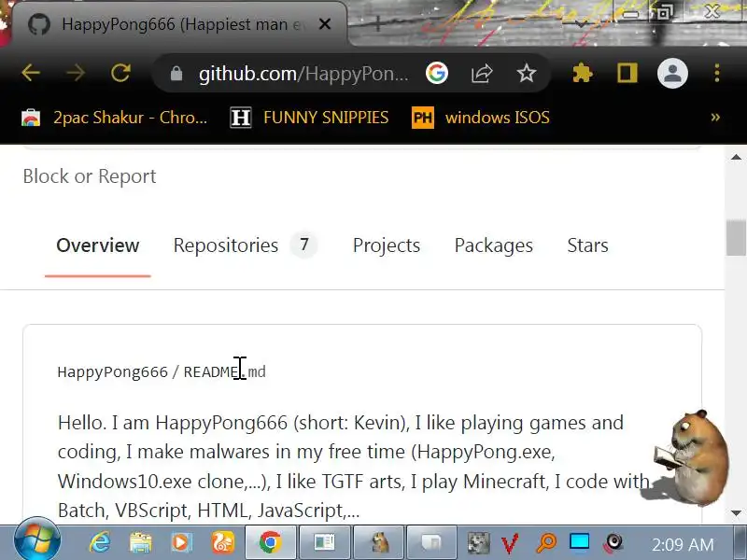Click the page scroll-down arrow
This screenshot has width=747, height=560.
click(736, 513)
